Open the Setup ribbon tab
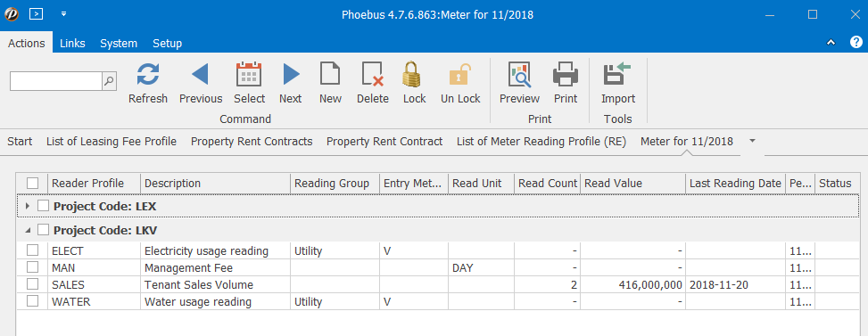868x336 pixels. (x=167, y=43)
